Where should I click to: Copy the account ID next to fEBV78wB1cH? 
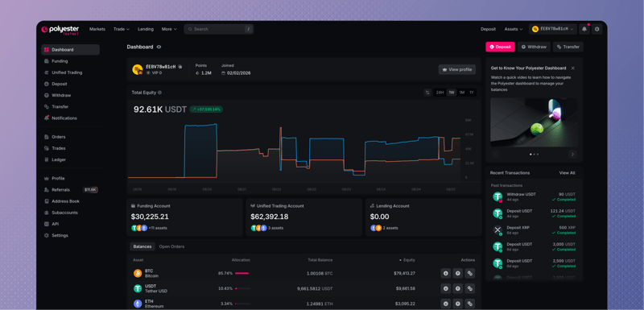[180, 67]
